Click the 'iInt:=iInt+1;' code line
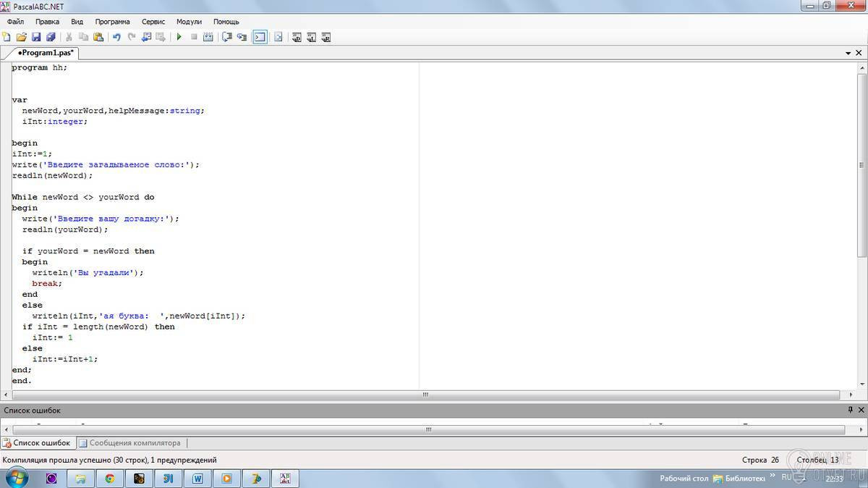This screenshot has width=868, height=488. [x=64, y=359]
